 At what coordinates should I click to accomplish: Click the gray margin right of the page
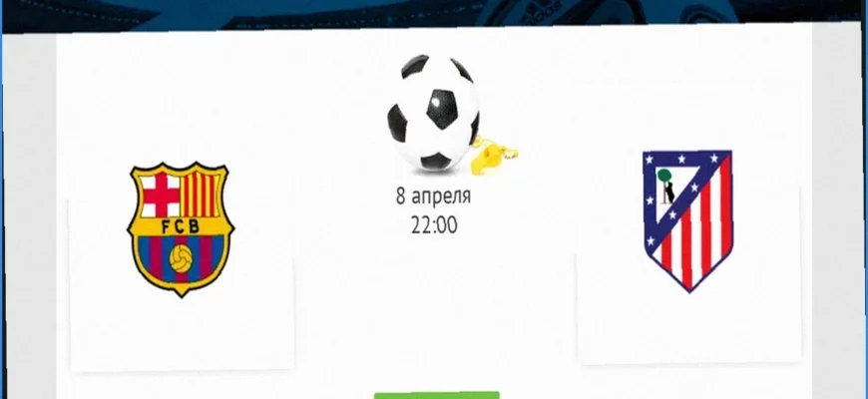[x=836, y=210]
